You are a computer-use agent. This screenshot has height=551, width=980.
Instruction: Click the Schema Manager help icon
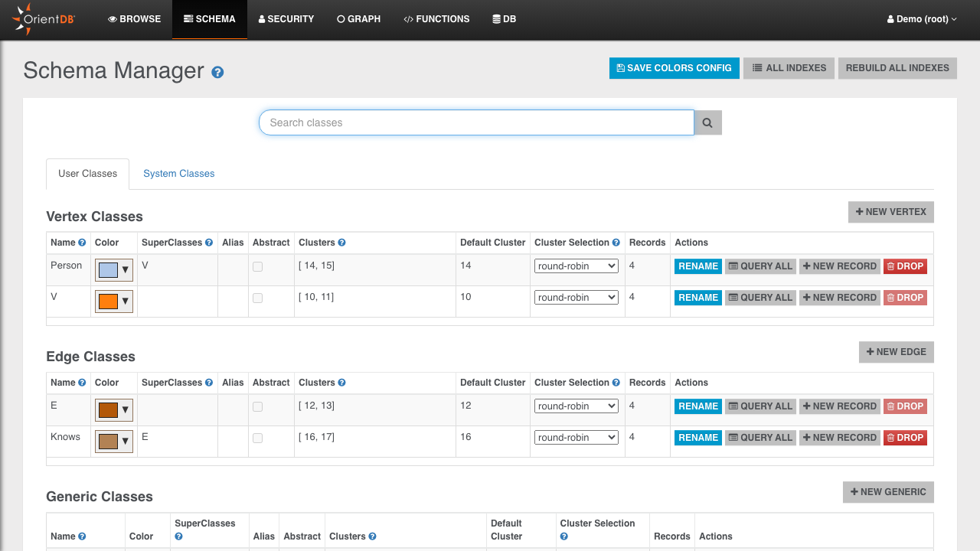coord(217,72)
